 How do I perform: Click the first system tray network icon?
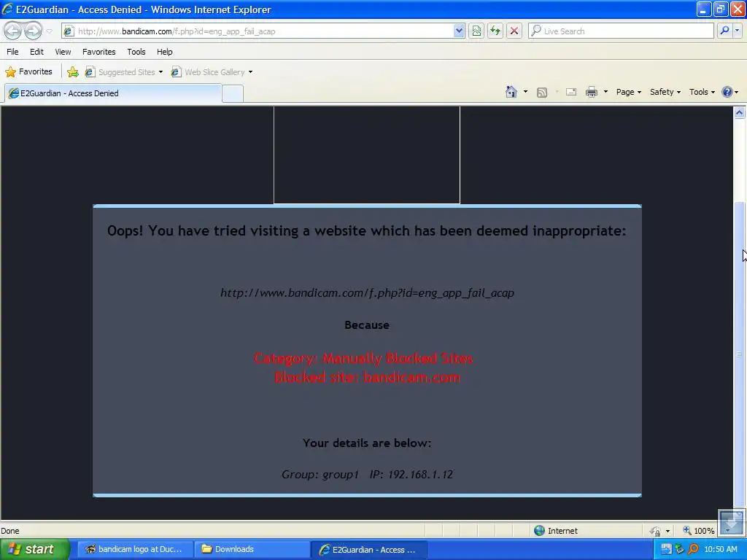(666, 550)
